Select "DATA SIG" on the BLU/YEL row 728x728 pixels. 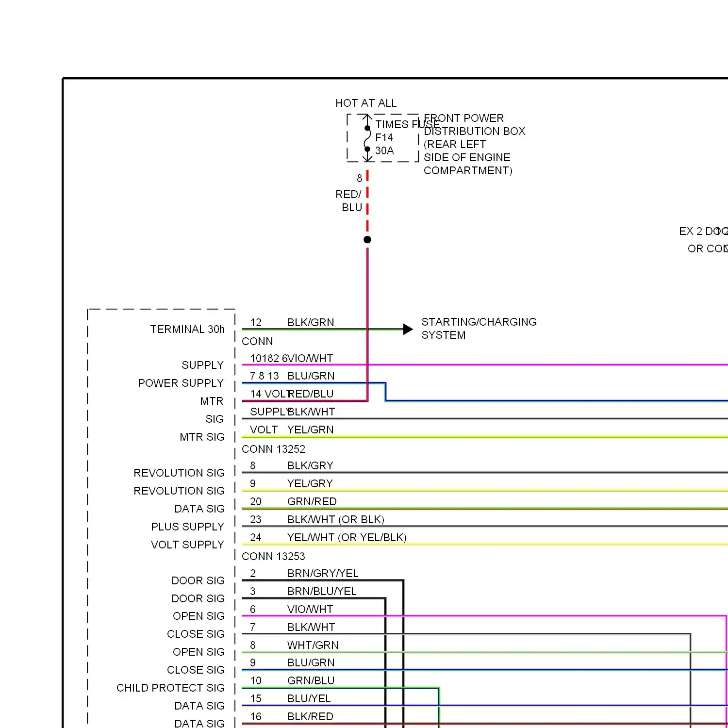pyautogui.click(x=200, y=706)
